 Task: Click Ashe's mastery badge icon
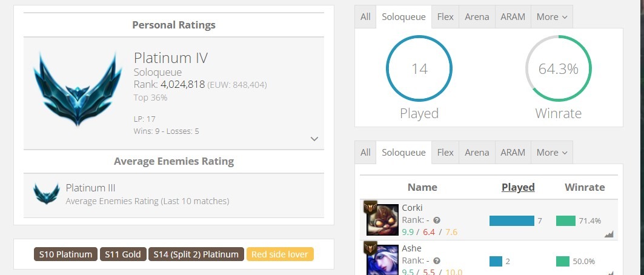tap(370, 248)
